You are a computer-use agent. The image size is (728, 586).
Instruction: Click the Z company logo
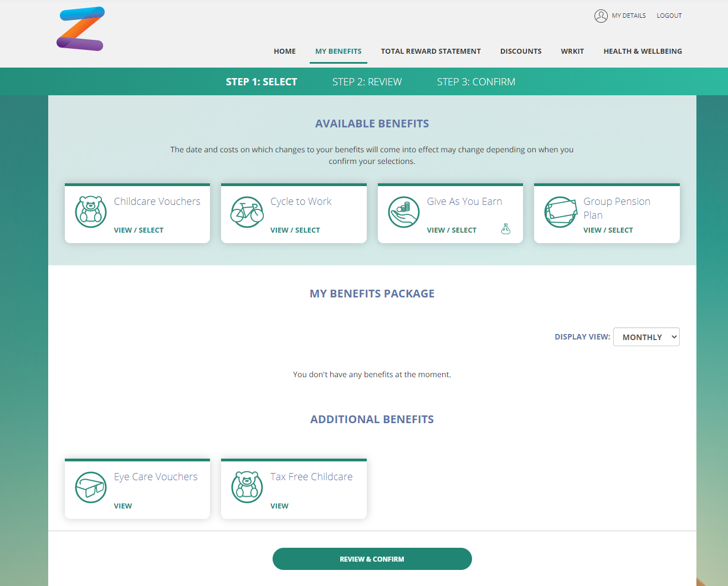[81, 29]
